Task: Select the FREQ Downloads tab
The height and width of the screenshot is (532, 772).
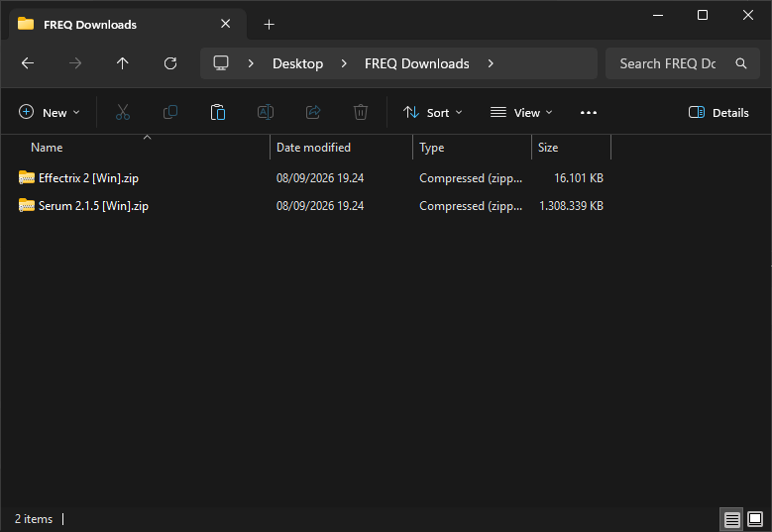Action: (128, 24)
